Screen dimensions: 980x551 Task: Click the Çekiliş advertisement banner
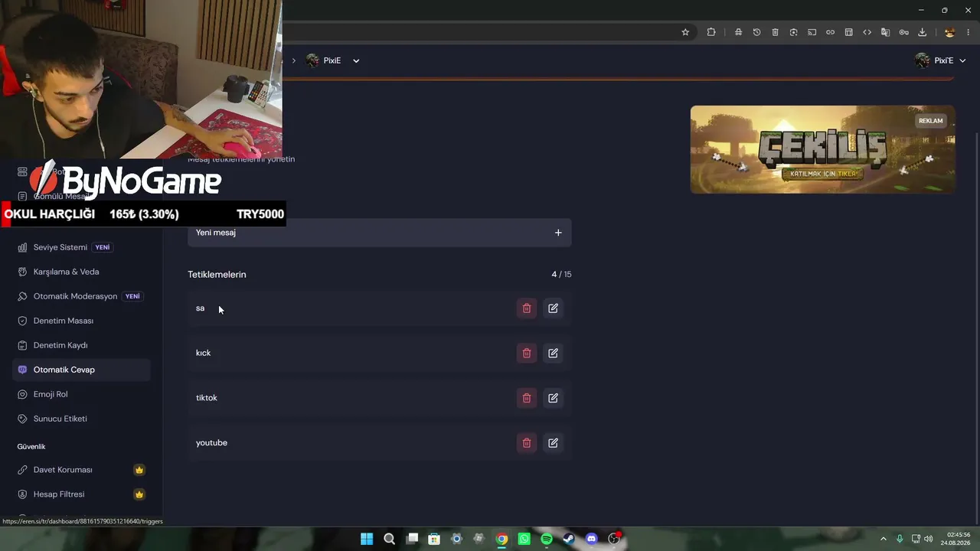(823, 149)
